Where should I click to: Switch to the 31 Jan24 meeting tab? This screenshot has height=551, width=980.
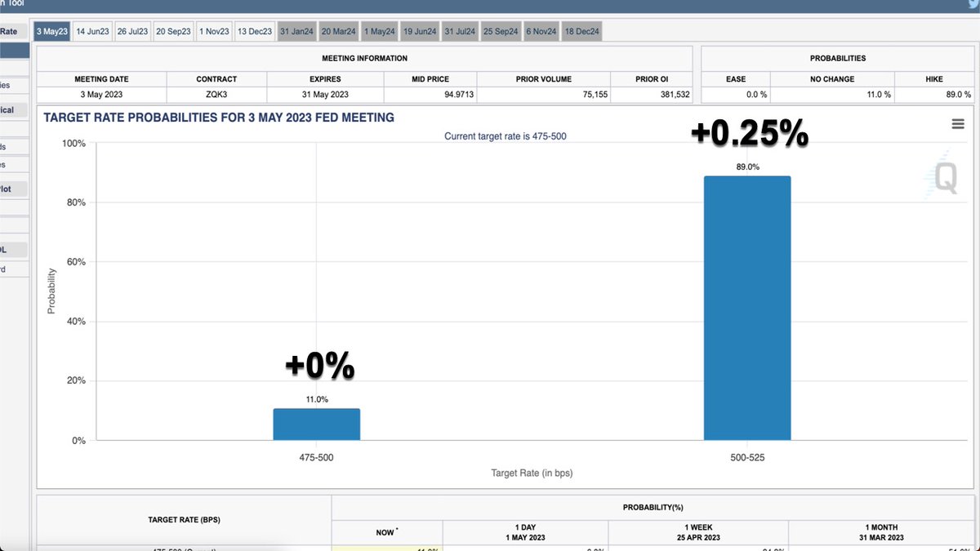(x=296, y=32)
